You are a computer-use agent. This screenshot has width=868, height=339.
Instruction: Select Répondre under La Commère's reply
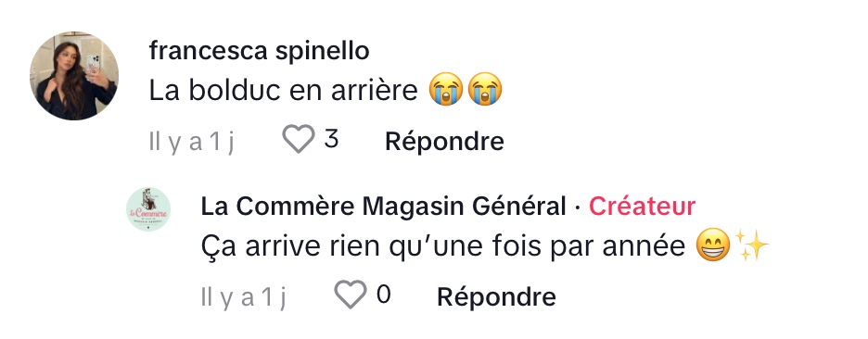click(496, 297)
